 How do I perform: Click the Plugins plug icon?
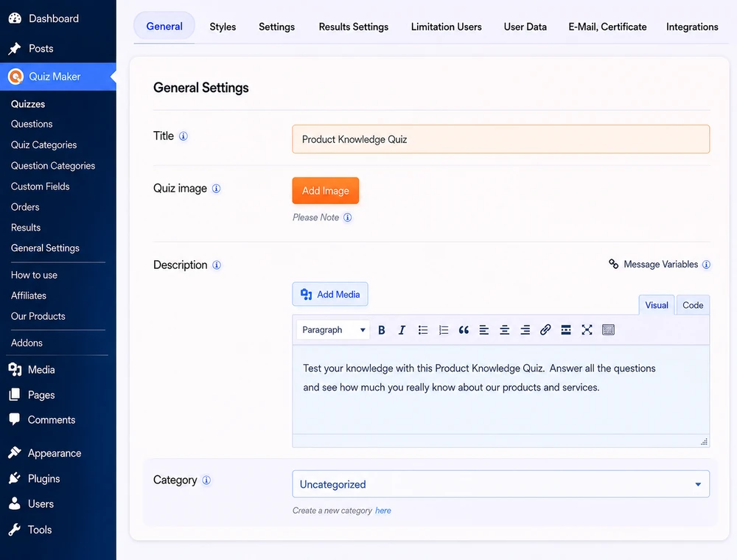pos(15,478)
